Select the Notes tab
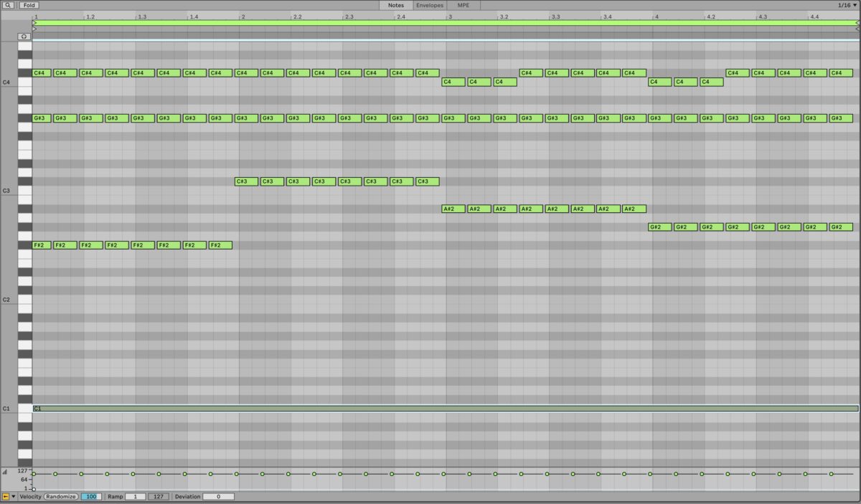 395,5
